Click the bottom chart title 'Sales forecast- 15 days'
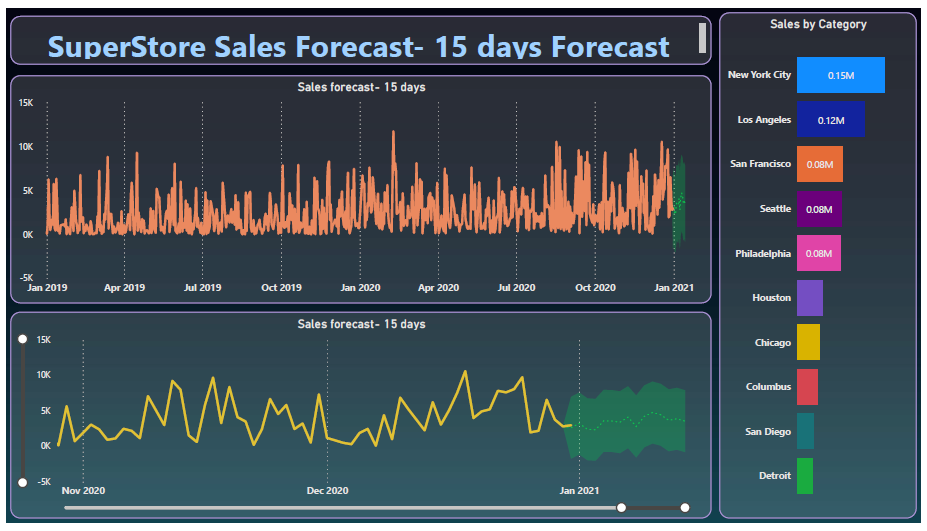This screenshot has width=927, height=531. click(x=361, y=324)
